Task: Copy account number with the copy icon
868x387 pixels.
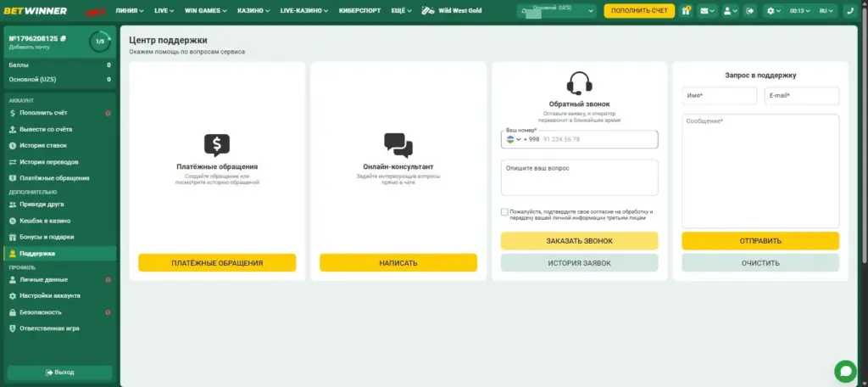Action: (x=63, y=38)
